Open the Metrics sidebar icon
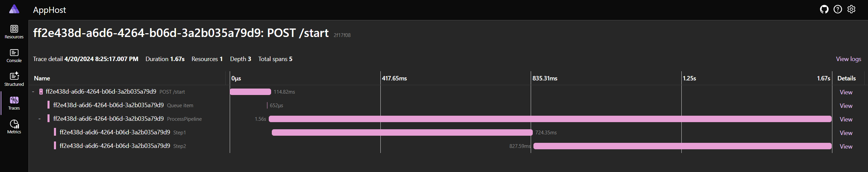Viewport: 868px width, 172px height. coord(14,124)
